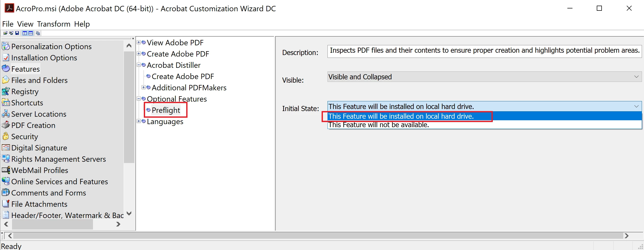The image size is (644, 250).
Task: Select the View Adobe PDF feature label
Action: (175, 42)
